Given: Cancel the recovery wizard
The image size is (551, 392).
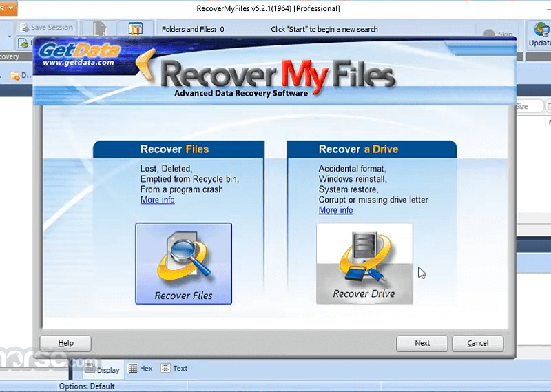Looking at the screenshot, I should 477,343.
